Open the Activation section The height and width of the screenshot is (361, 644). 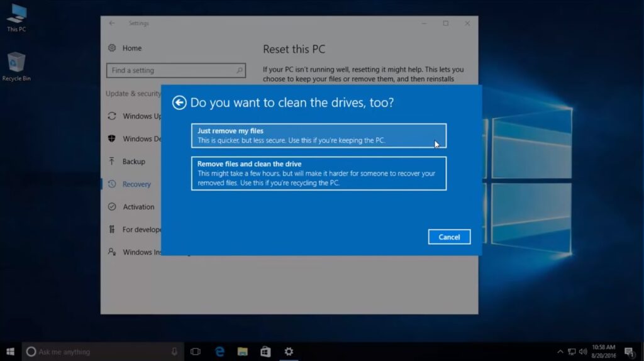[139, 206]
